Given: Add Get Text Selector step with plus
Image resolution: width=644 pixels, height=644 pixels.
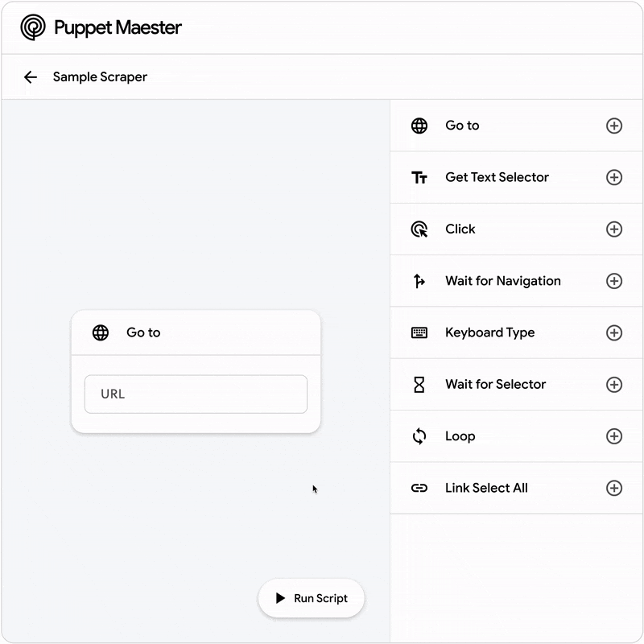Looking at the screenshot, I should pyautogui.click(x=614, y=177).
